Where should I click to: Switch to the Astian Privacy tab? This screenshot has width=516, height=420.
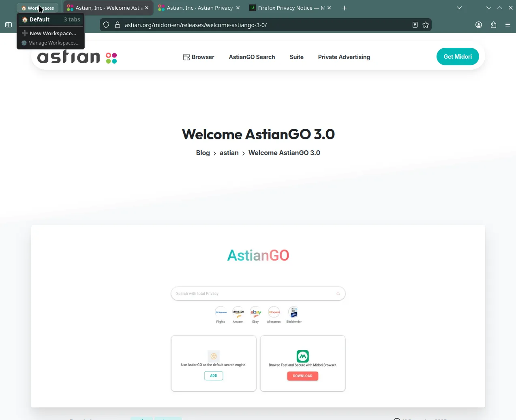(x=195, y=8)
